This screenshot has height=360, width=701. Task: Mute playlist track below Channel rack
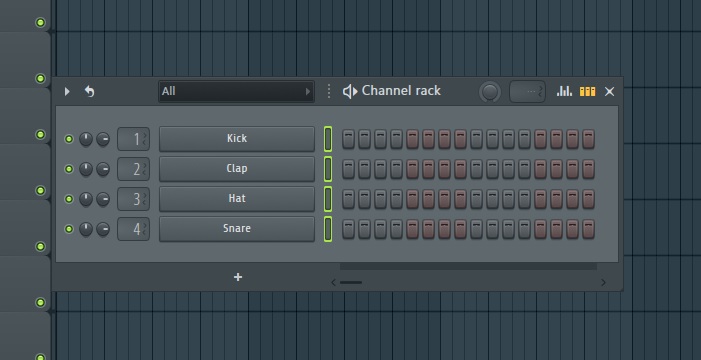click(40, 303)
